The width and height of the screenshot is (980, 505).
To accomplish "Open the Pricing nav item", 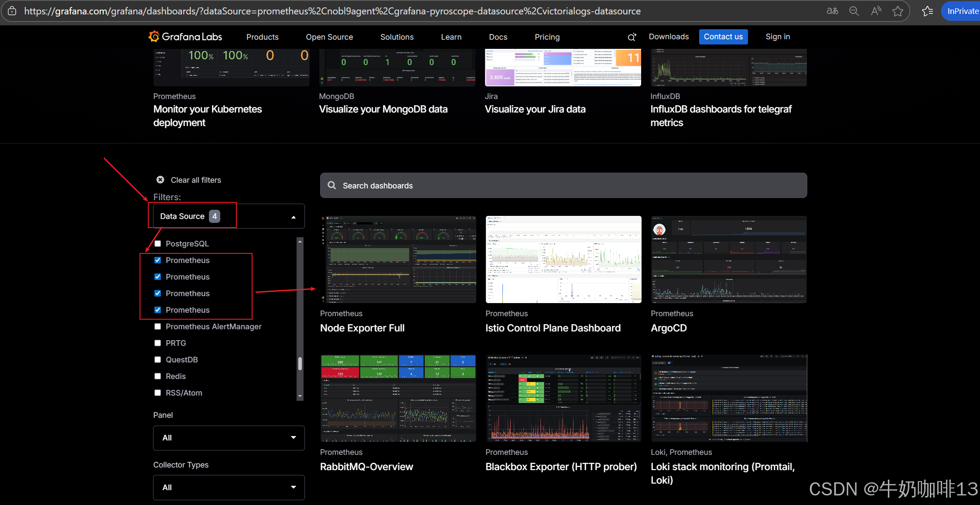I will 547,37.
